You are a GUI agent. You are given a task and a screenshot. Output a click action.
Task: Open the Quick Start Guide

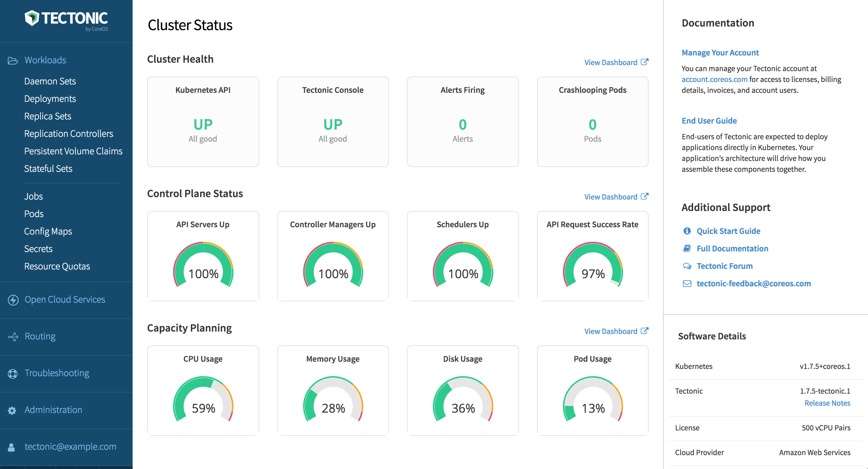coord(728,231)
